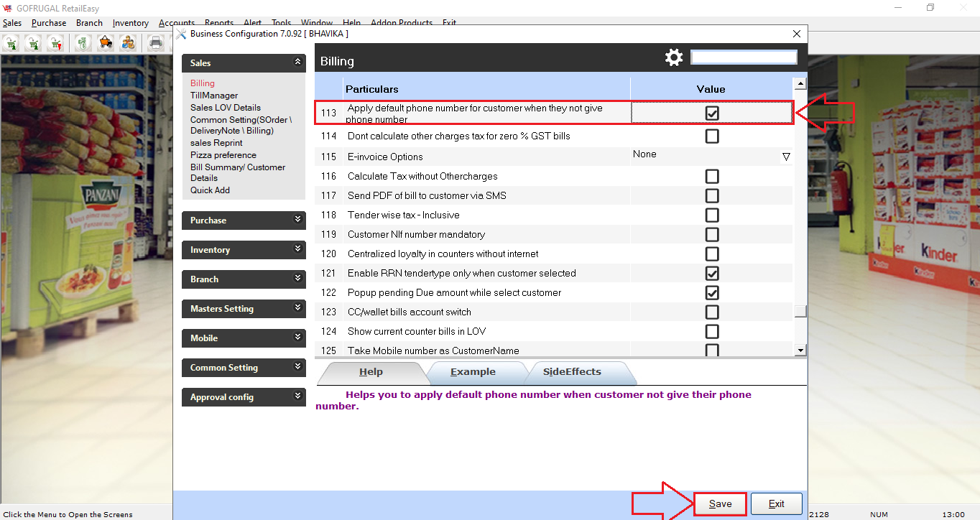This screenshot has height=520, width=980.
Task: Click the printer icon in the main toolbar
Action: [156, 43]
